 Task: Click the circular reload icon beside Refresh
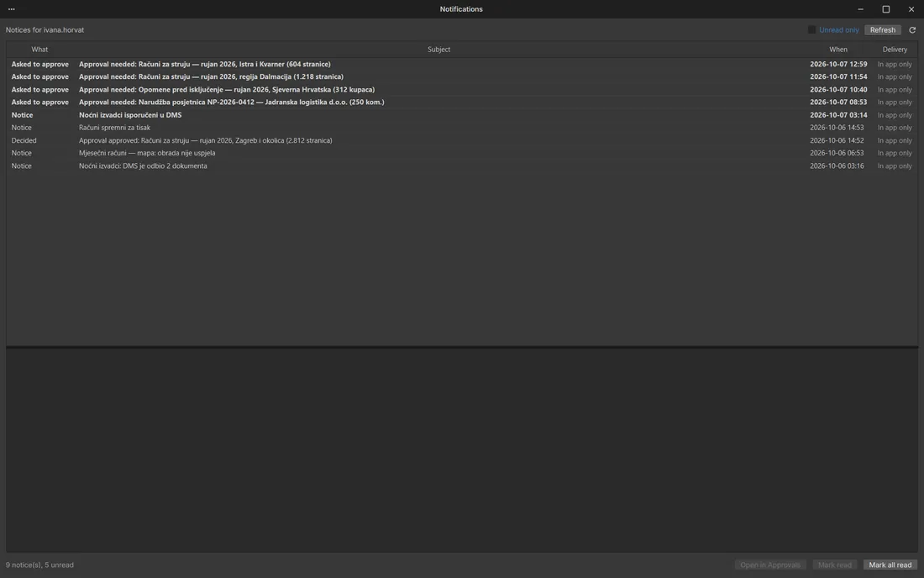click(912, 30)
